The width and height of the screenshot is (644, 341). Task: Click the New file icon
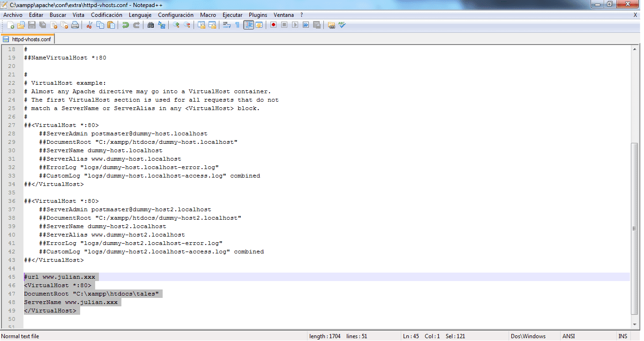point(10,25)
